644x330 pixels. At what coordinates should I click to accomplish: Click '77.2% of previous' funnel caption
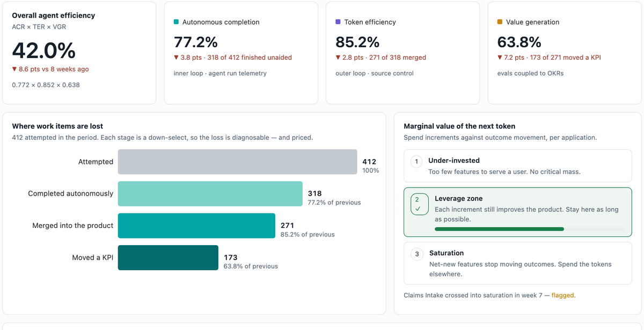click(334, 203)
